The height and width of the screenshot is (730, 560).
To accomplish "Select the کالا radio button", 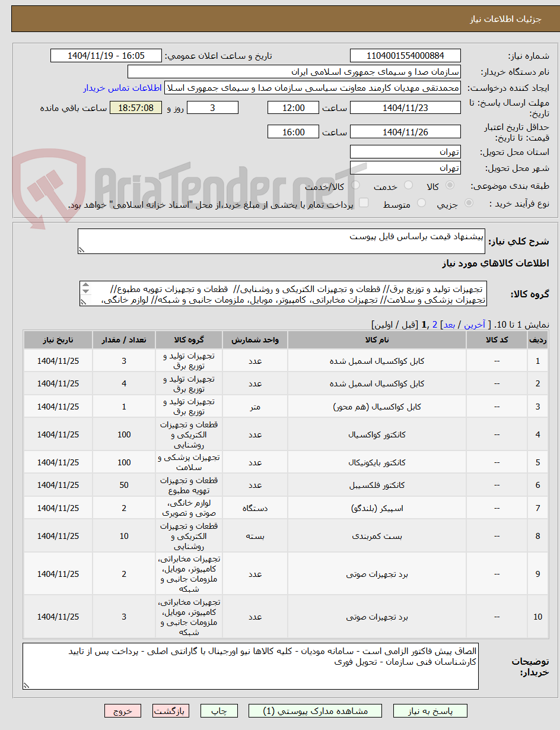I will (x=450, y=186).
